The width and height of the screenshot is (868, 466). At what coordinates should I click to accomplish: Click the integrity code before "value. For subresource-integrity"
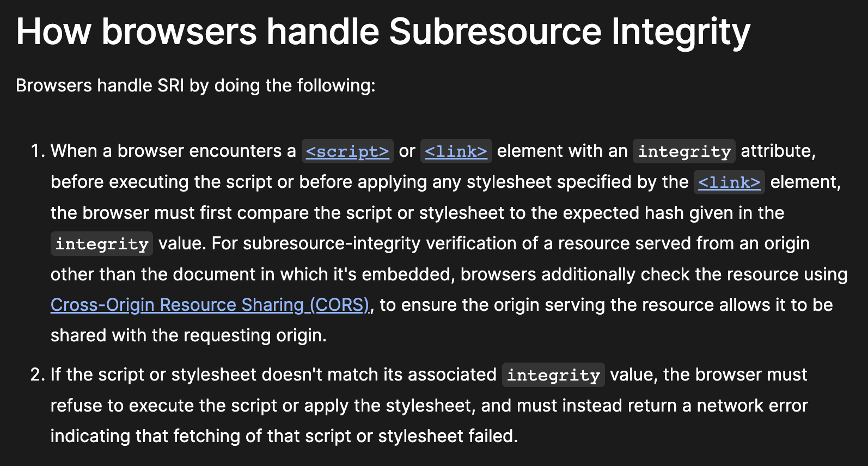pyautogui.click(x=102, y=244)
